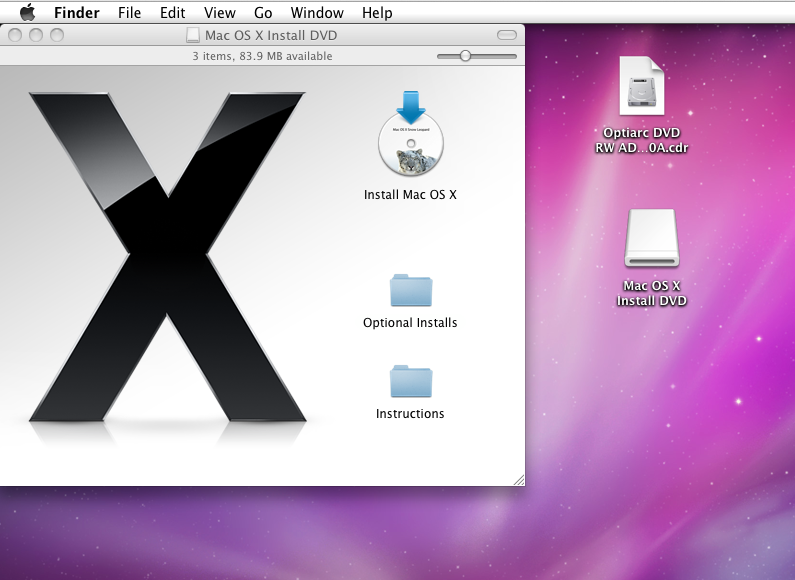Open the Apple menu
The width and height of the screenshot is (795, 580).
(x=27, y=12)
